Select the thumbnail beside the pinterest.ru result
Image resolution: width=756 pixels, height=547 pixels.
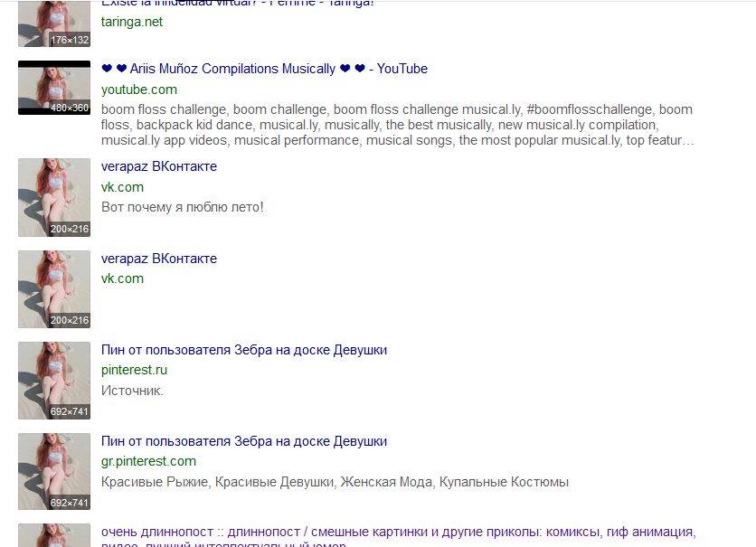[x=54, y=380]
